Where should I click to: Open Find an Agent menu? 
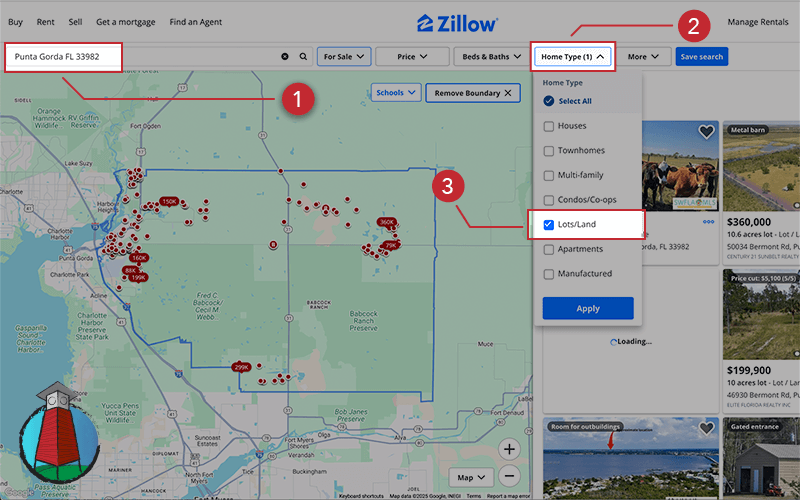tap(195, 22)
